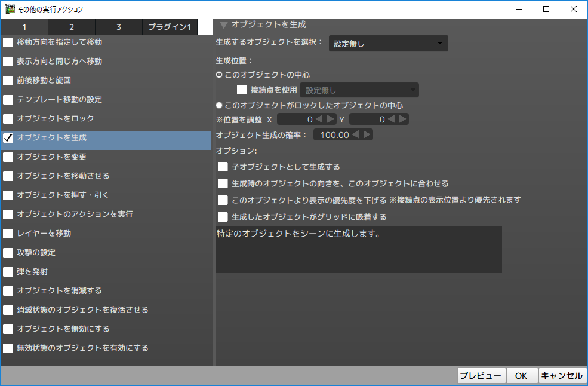Enable 移動方向を指定して移動 checkbox
Image resolution: width=588 pixels, height=386 pixels.
tap(8, 42)
